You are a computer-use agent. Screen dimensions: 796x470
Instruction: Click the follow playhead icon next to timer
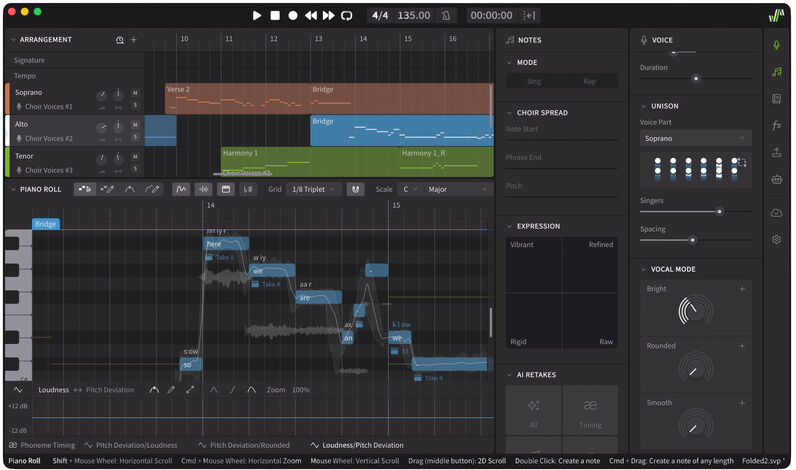pos(529,16)
